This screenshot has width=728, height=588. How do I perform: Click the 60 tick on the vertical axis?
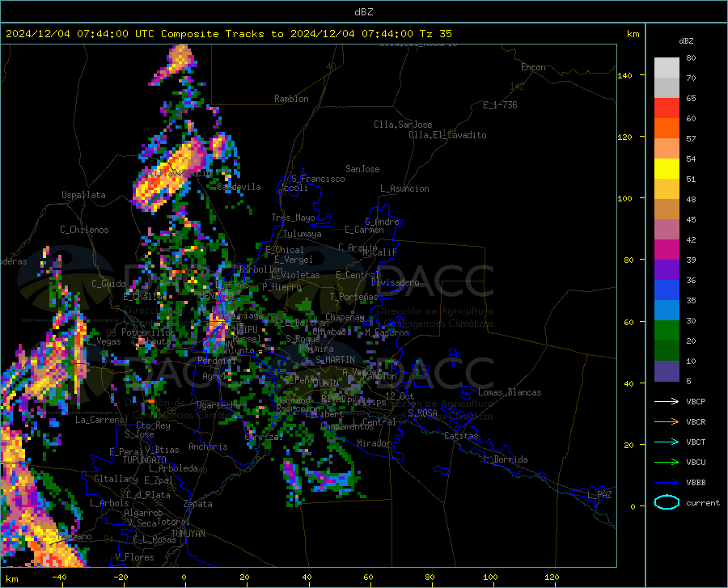click(x=629, y=322)
